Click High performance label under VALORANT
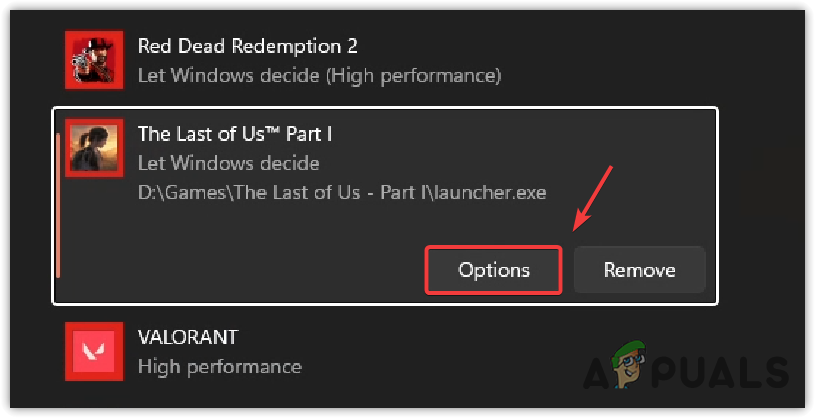The width and height of the screenshot is (815, 418). 218,366
